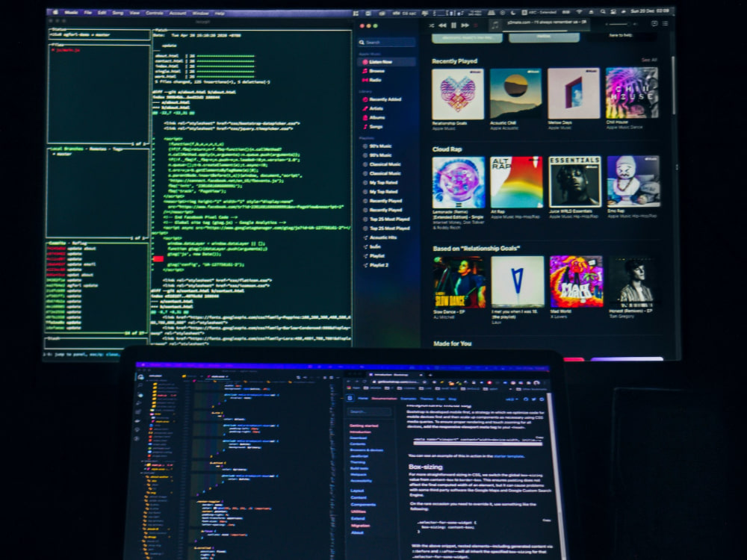Toggle shuffle in the Music player
The width and height of the screenshot is (747, 560).
point(431,25)
